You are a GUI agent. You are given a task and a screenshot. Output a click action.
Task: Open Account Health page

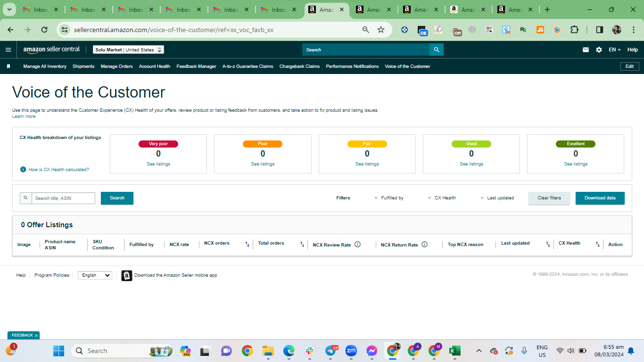155,66
